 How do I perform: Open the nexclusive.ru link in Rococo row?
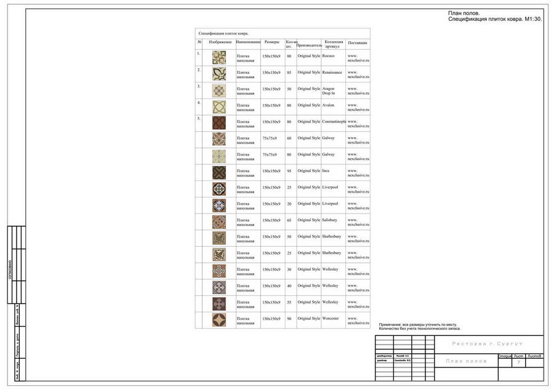pos(358,58)
